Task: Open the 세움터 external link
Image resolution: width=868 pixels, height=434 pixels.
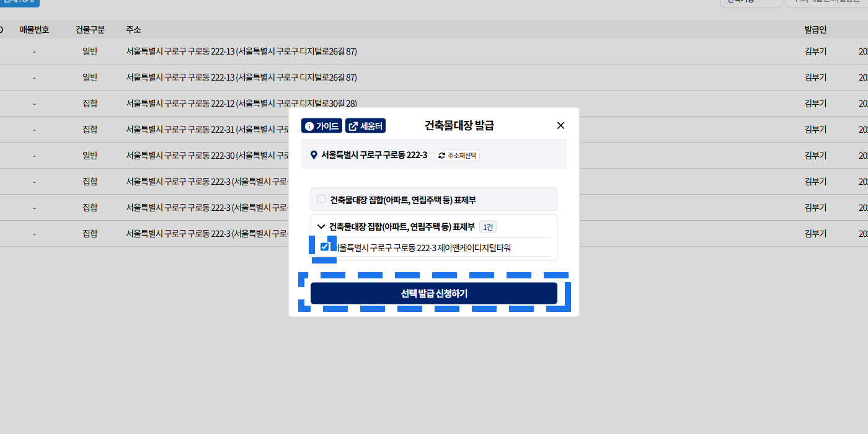Action: (x=365, y=126)
